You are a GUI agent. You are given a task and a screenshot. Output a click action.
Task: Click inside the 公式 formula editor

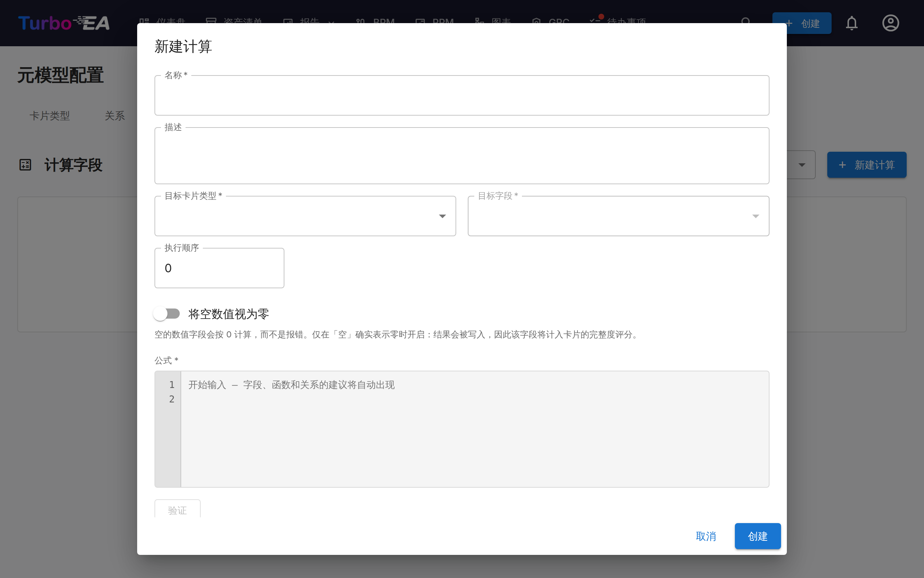475,429
